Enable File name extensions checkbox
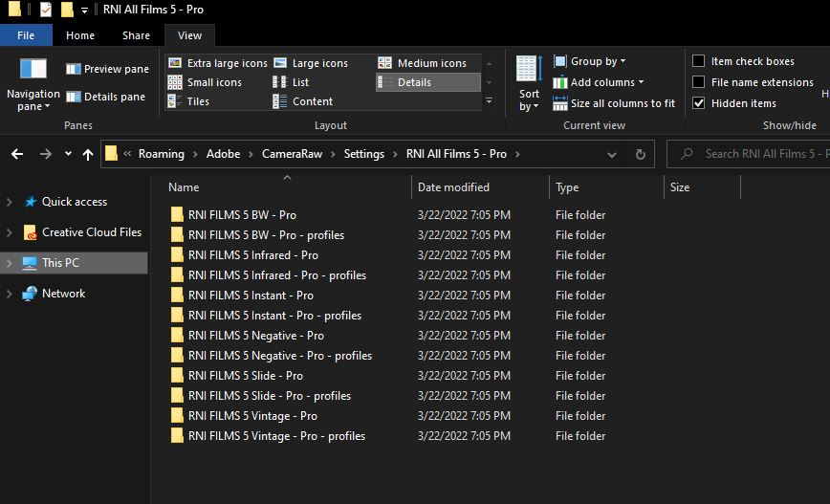The image size is (830, 504). point(699,82)
